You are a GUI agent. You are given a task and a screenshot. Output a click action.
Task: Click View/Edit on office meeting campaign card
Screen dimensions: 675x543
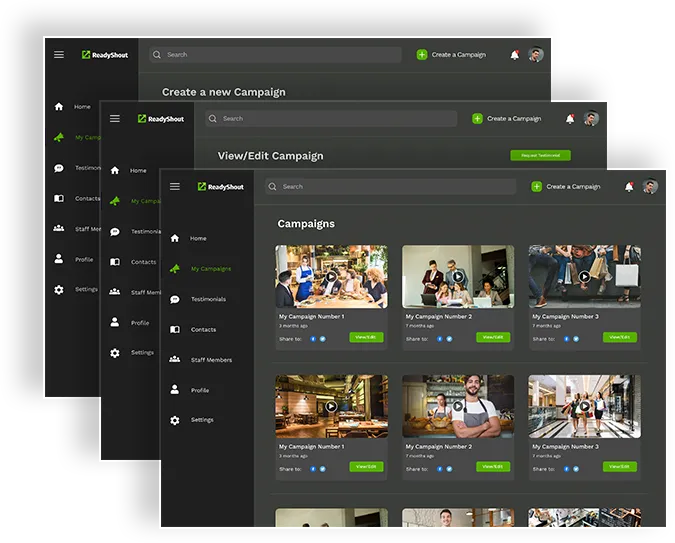(493, 337)
